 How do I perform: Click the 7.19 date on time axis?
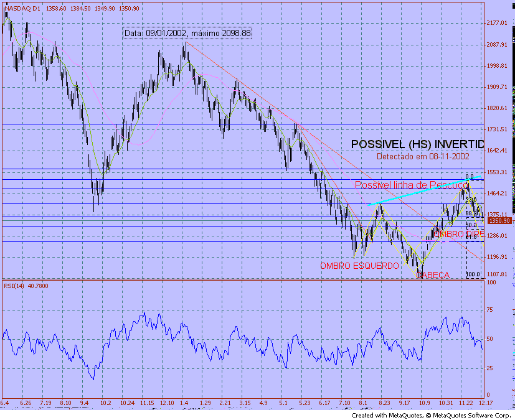(45, 403)
